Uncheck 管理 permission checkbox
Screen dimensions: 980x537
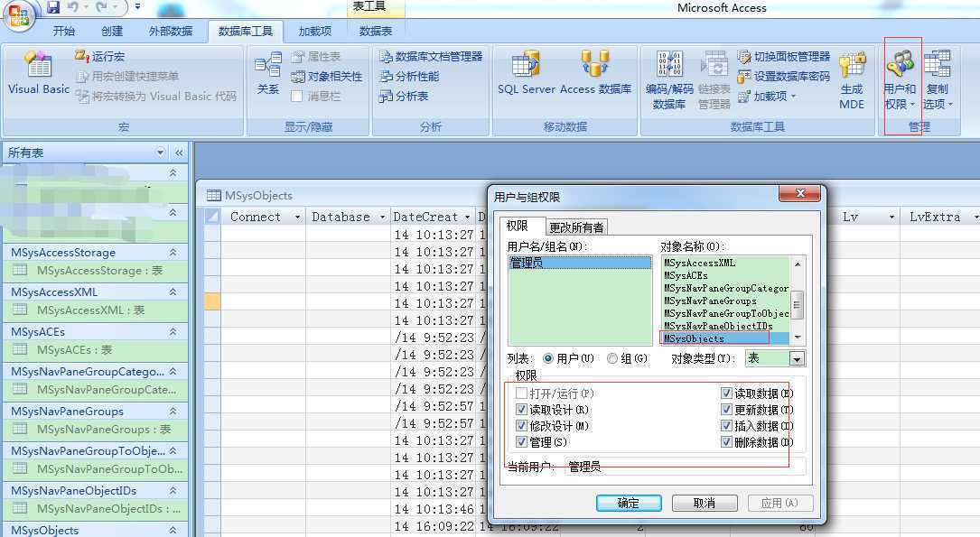pyautogui.click(x=521, y=442)
